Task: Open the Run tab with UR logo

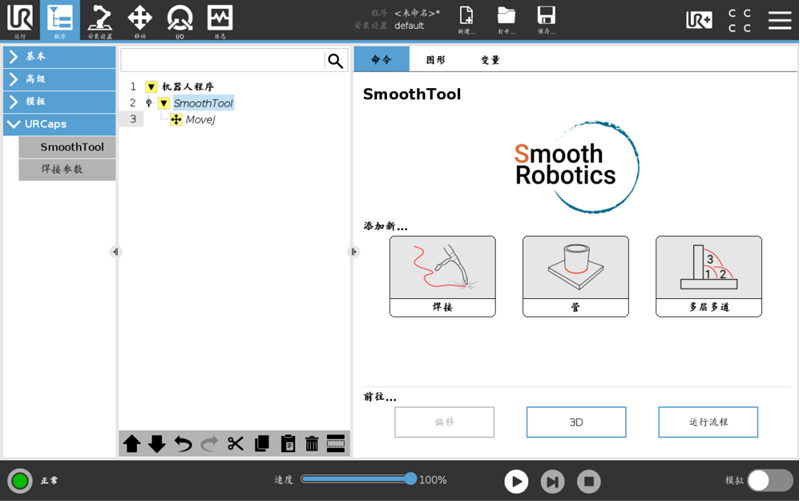Action: [20, 20]
